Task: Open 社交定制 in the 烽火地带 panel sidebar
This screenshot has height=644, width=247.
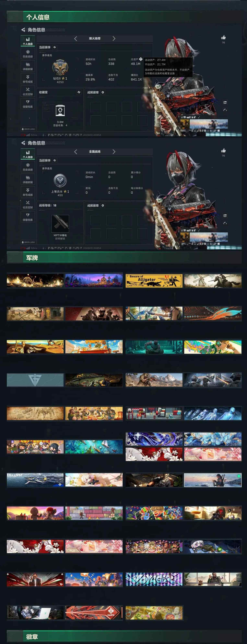Action: pyautogui.click(x=28, y=91)
